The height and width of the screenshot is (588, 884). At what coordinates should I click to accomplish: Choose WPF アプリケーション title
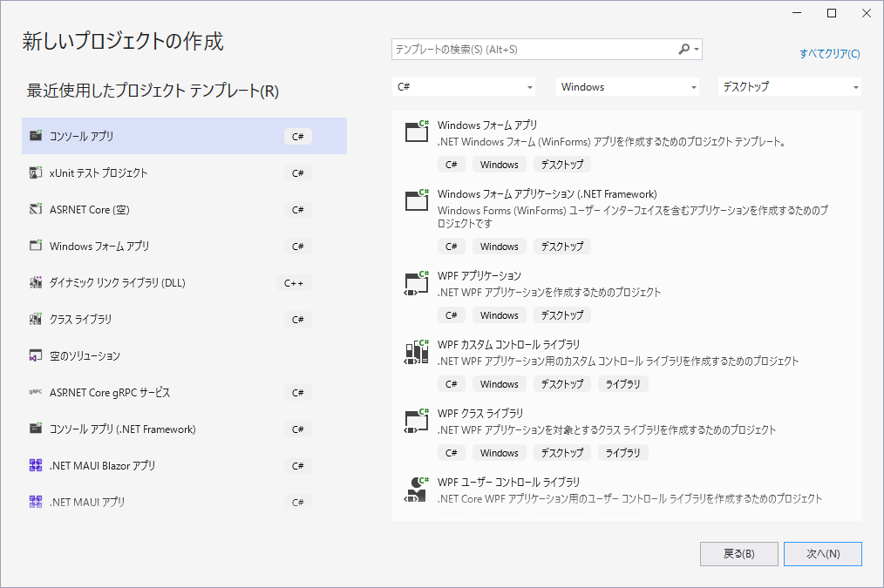pyautogui.click(x=479, y=275)
